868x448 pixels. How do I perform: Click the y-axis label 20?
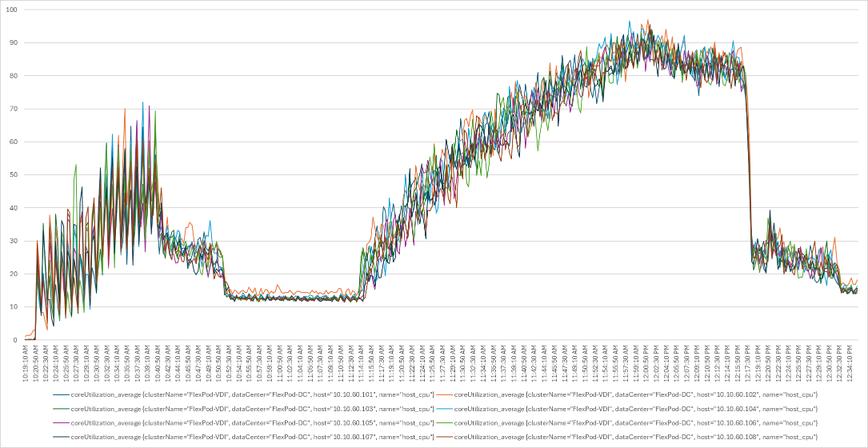click(13, 274)
